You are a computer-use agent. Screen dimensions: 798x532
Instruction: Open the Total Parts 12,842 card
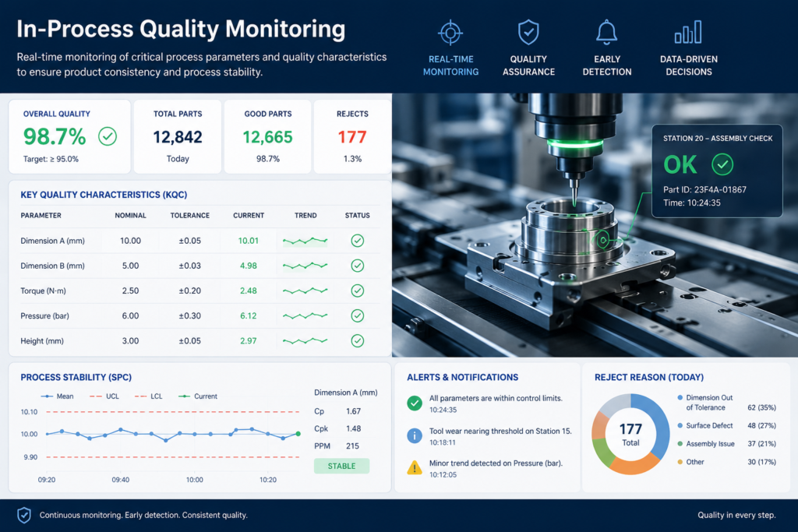(178, 136)
